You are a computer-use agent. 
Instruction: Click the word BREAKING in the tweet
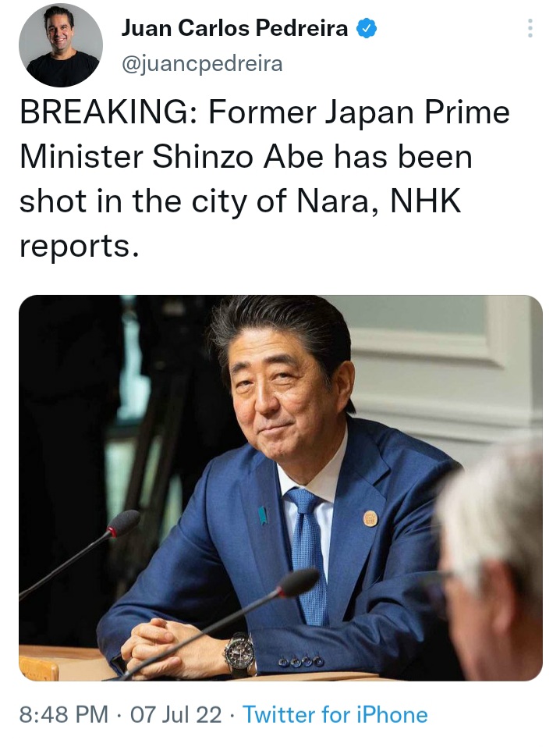tap(104, 112)
